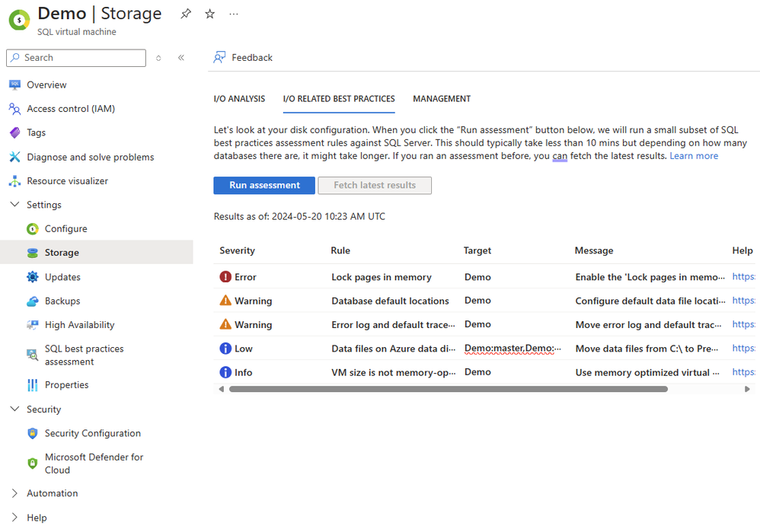Click the Configure icon under Settings

click(x=33, y=228)
